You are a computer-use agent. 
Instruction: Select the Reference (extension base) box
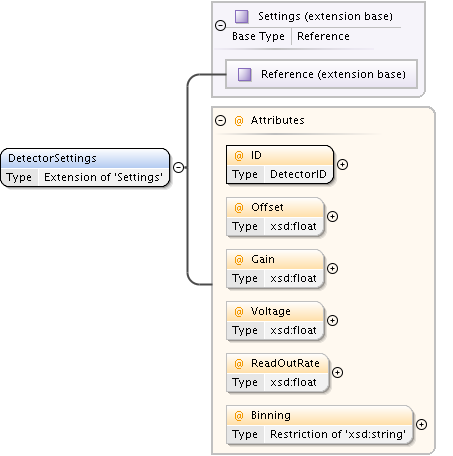click(321, 74)
